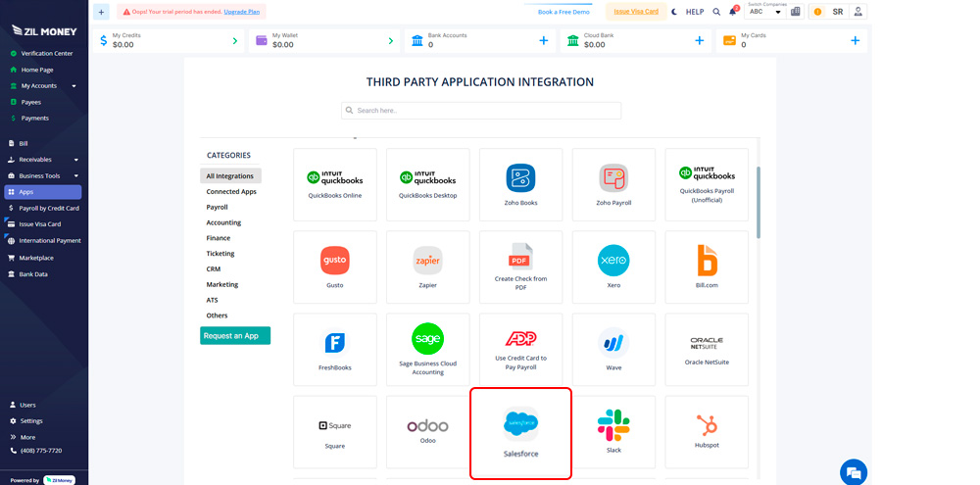Open ADP Use Credit Card to Pay Payroll

pyautogui.click(x=520, y=350)
